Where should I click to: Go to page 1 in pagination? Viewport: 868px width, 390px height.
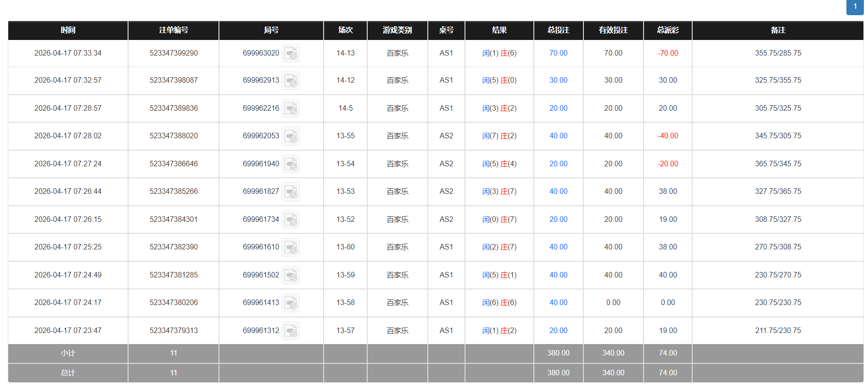pos(855,7)
